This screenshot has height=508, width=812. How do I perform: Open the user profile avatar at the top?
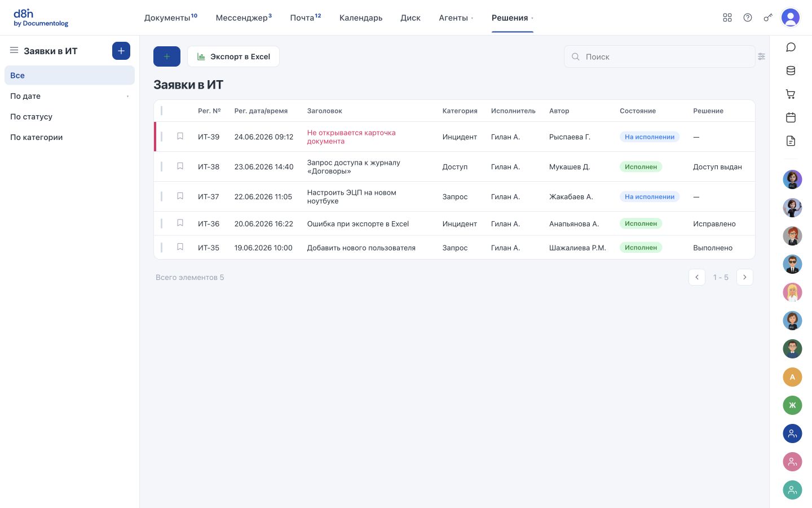[x=791, y=17]
